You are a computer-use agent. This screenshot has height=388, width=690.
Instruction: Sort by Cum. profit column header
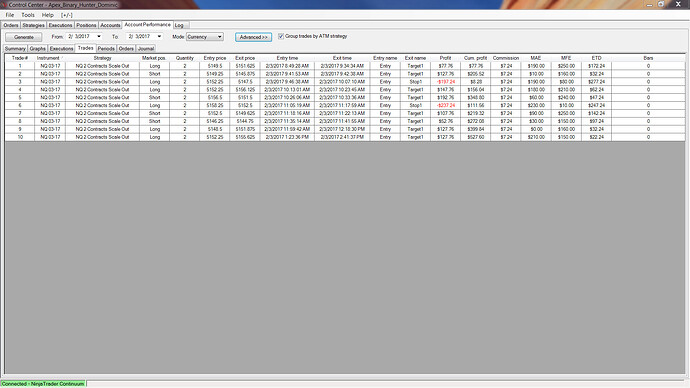click(x=476, y=58)
